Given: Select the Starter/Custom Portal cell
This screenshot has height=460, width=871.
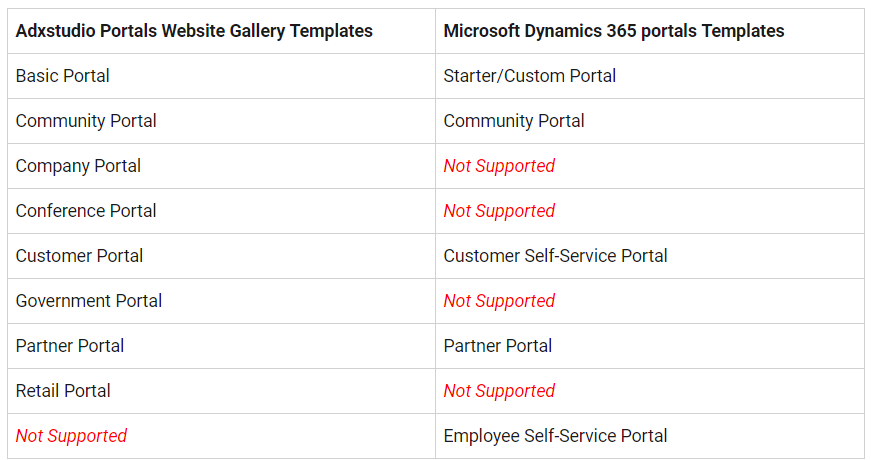Looking at the screenshot, I should [x=530, y=76].
